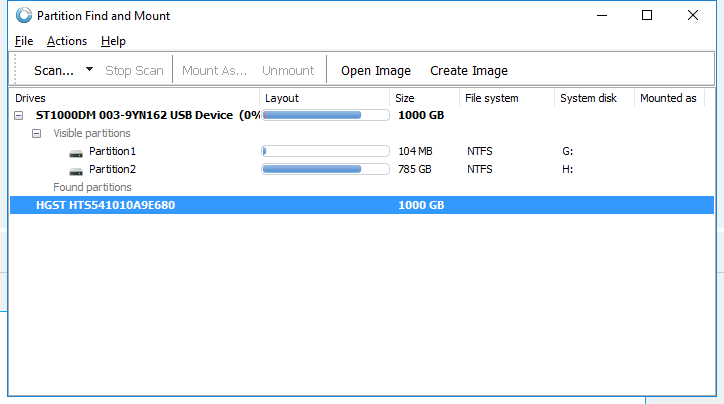Start a scan with the Scan button
This screenshot has height=404, width=724.
pos(54,71)
